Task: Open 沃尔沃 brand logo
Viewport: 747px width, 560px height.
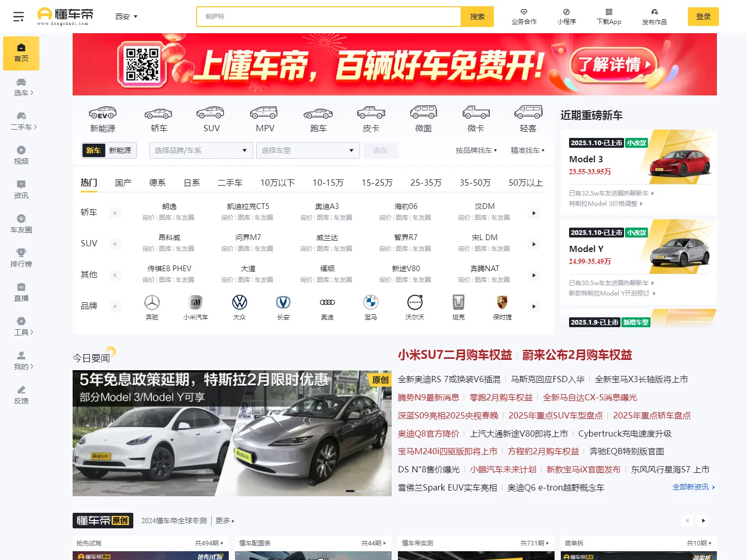Action: (x=415, y=307)
